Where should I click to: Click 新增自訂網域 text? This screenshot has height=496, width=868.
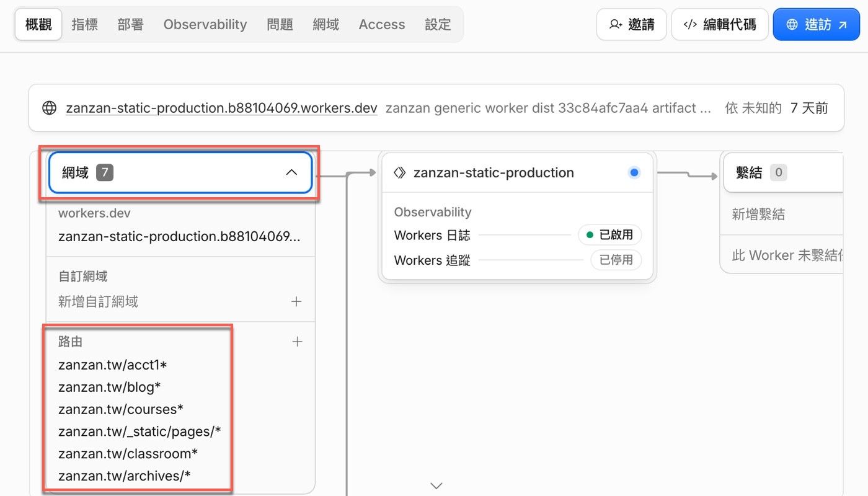coord(98,301)
